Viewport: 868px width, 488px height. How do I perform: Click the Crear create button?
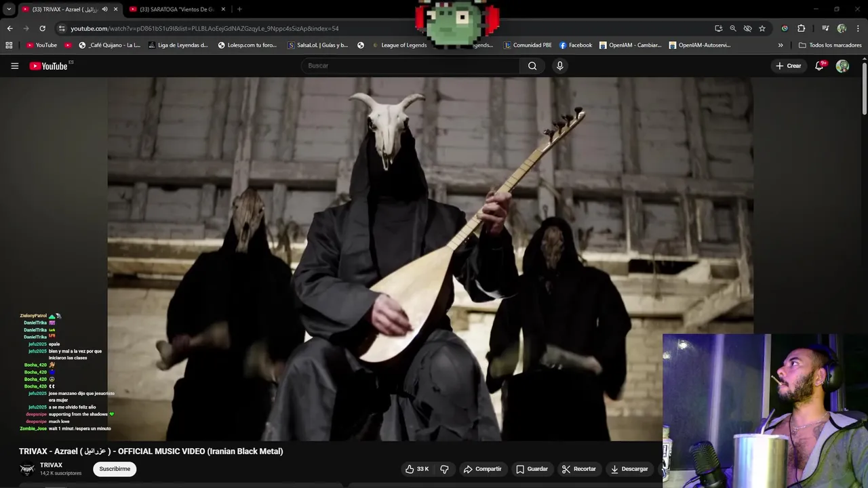(789, 66)
